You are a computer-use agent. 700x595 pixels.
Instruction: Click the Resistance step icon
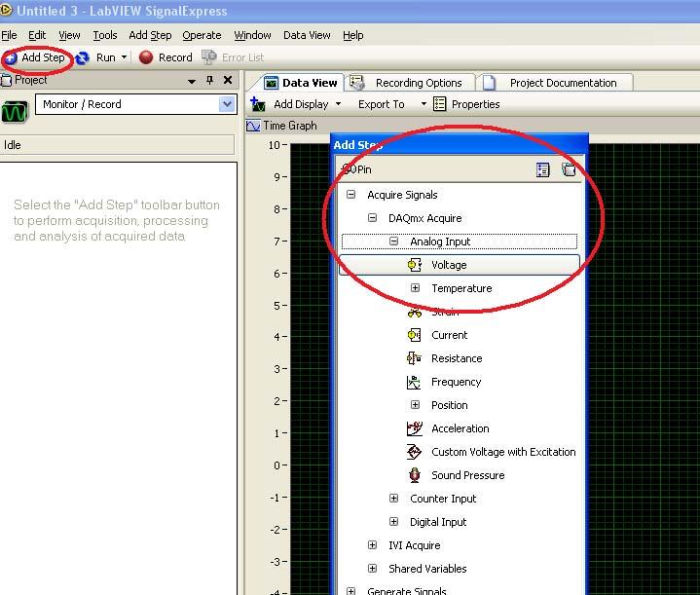tap(415, 358)
